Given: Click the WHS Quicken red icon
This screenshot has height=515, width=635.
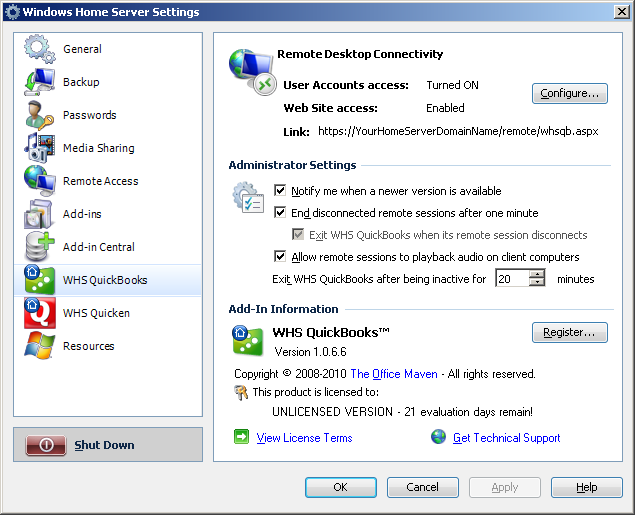Looking at the screenshot, I should pyautogui.click(x=39, y=313).
